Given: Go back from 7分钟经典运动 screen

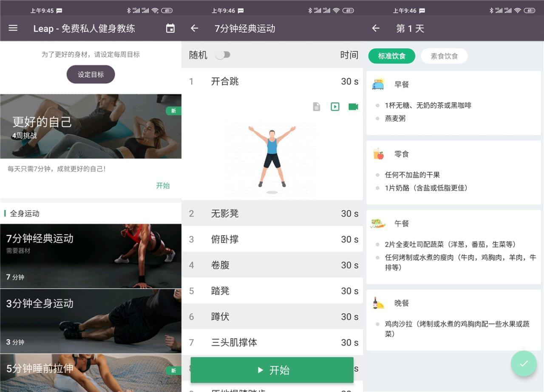Looking at the screenshot, I should point(194,28).
